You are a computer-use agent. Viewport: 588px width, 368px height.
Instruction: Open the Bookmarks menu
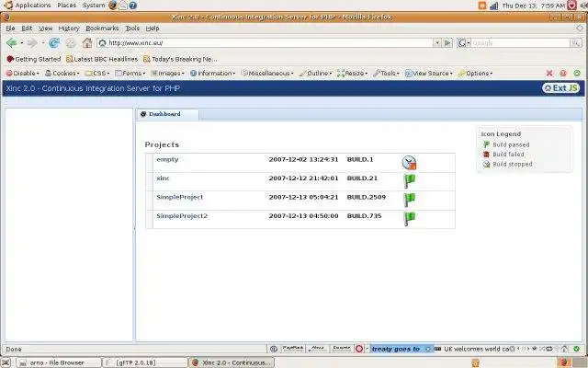102,29
